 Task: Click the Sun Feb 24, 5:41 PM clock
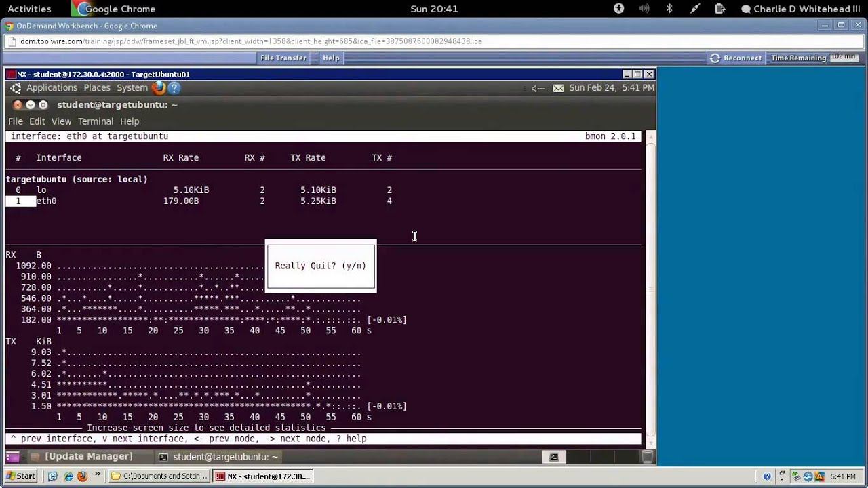click(x=612, y=87)
